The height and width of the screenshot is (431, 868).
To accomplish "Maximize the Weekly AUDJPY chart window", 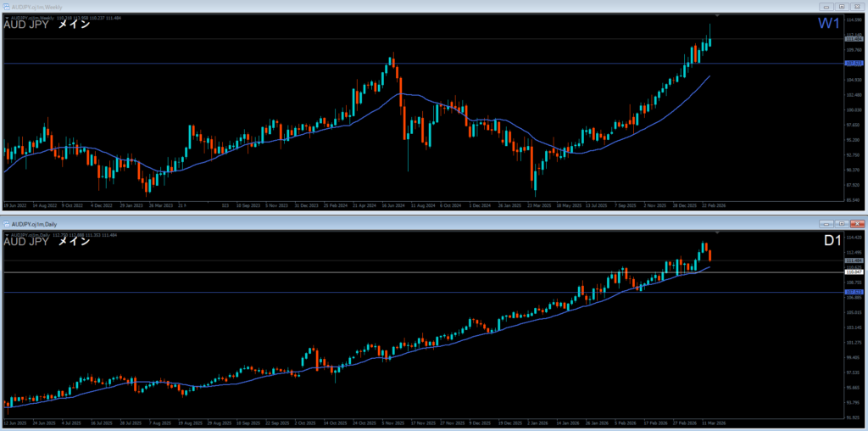I will [840, 7].
